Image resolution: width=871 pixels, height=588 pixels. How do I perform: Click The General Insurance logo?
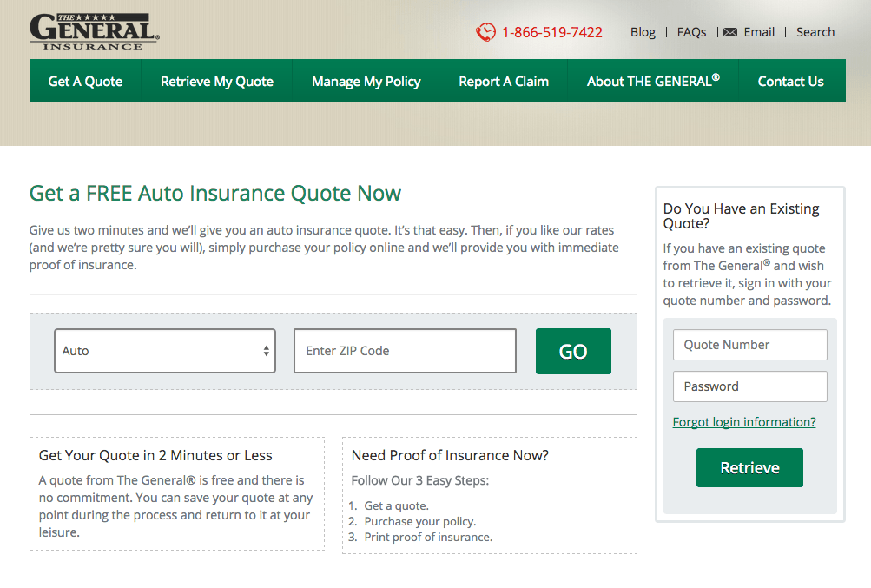point(95,31)
